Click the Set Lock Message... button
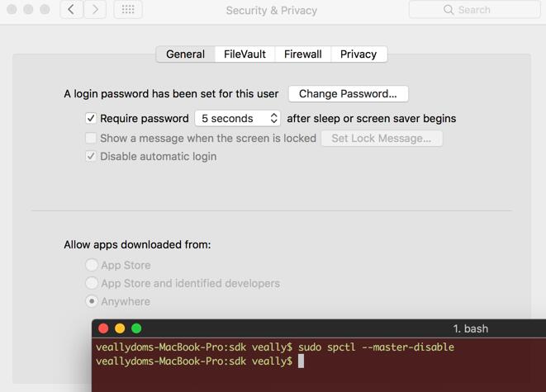Viewport: 546px width, 392px height. click(x=382, y=139)
